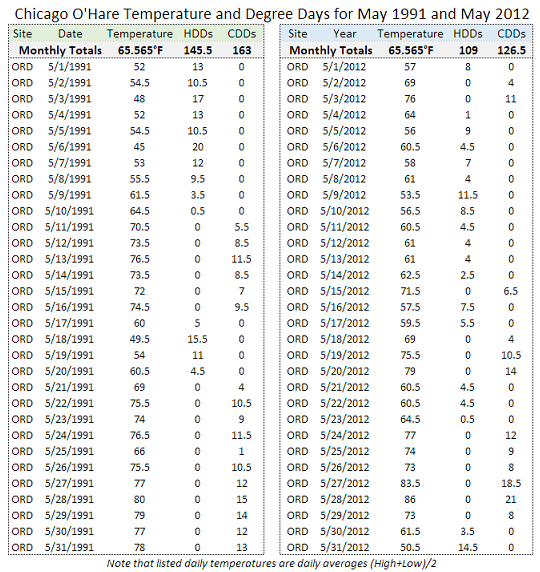This screenshot has width=540, height=572.
Task: Click the left table Date column header
Action: click(x=70, y=34)
